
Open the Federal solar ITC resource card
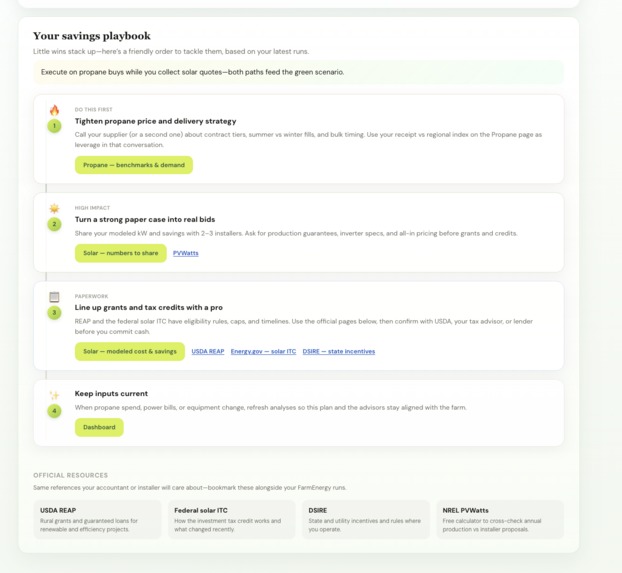232,519
